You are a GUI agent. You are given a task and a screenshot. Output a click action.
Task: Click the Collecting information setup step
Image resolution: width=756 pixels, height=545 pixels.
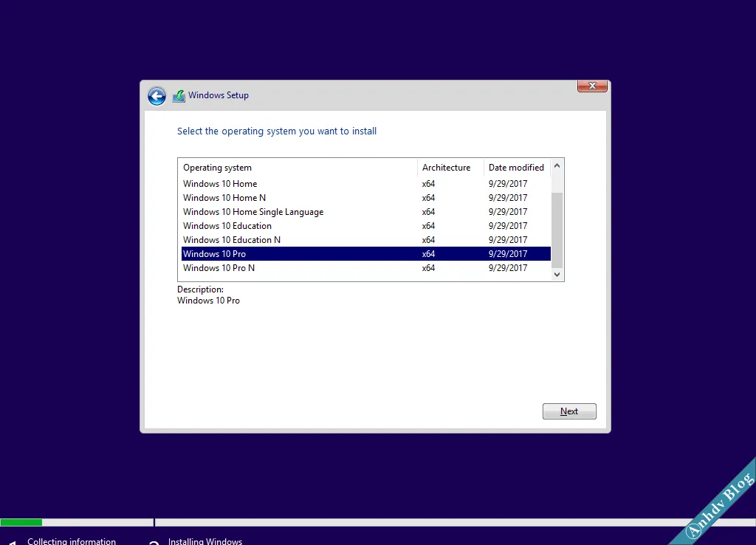point(71,541)
